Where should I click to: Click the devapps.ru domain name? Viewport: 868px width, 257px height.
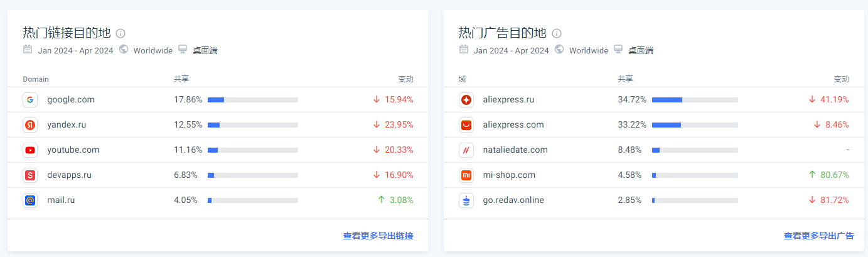pos(69,175)
